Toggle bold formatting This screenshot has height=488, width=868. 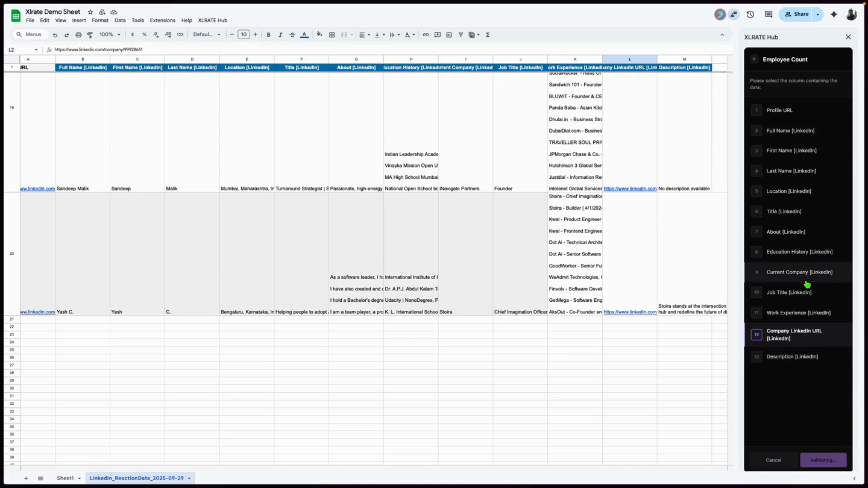point(269,35)
